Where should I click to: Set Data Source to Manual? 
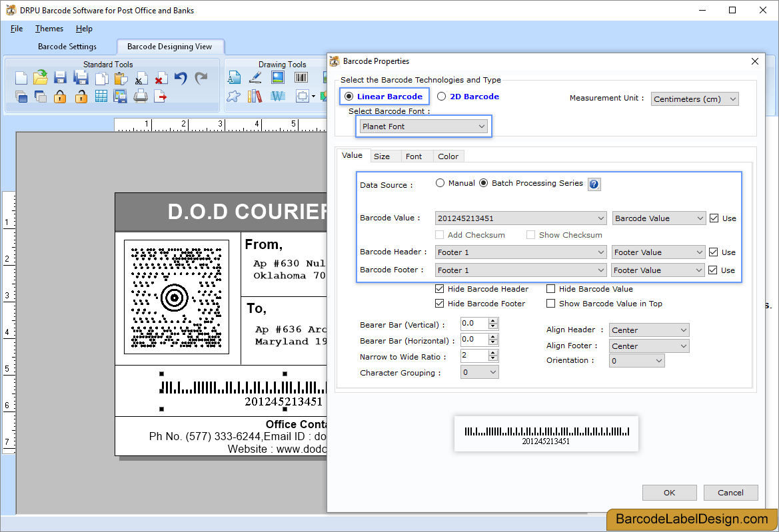click(x=455, y=183)
